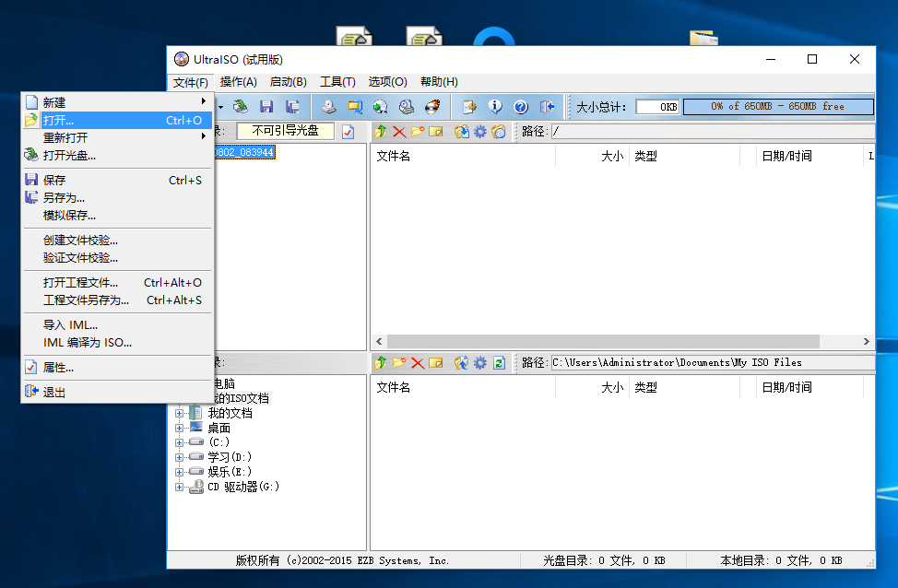Click the exit door toolbar icon
The width and height of the screenshot is (898, 588).
coord(547,107)
